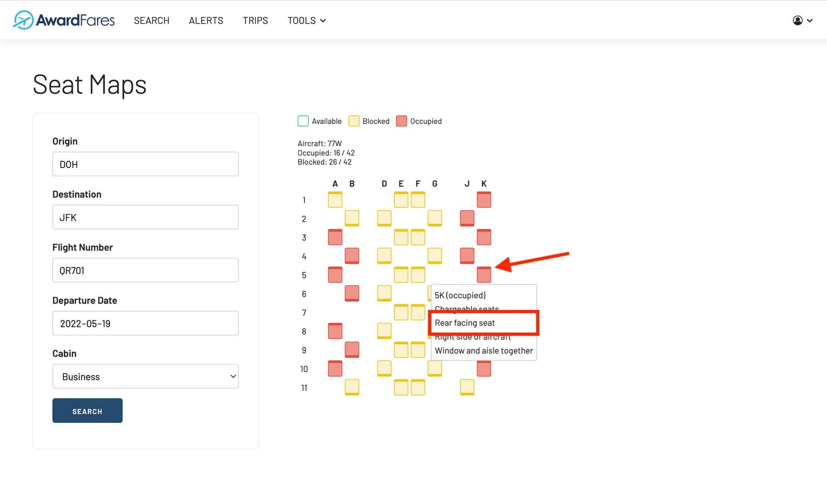This screenshot has width=827, height=504.
Task: Click the Departure Date field
Action: [x=145, y=323]
